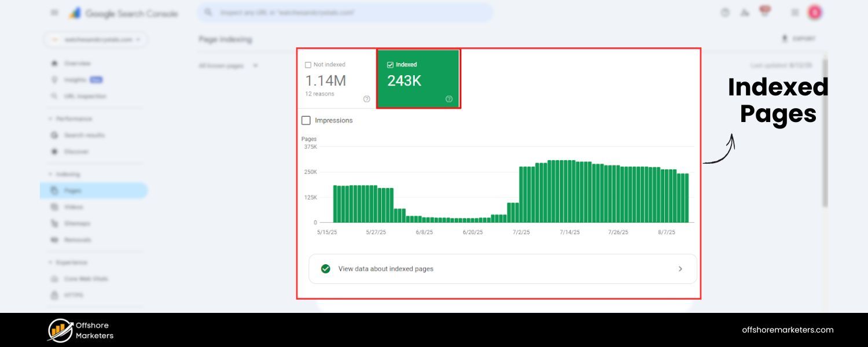Open the Google apps grid
This screenshot has height=347, width=868.
(x=795, y=13)
